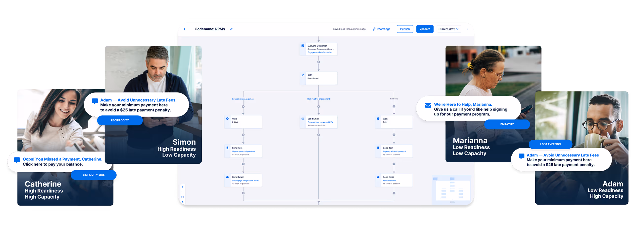Open the Current draft dropdown

448,29
